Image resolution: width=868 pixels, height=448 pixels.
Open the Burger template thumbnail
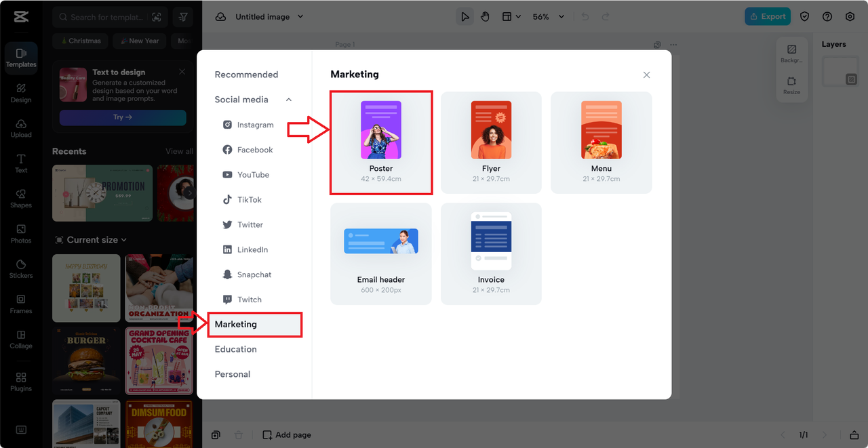pyautogui.click(x=86, y=361)
